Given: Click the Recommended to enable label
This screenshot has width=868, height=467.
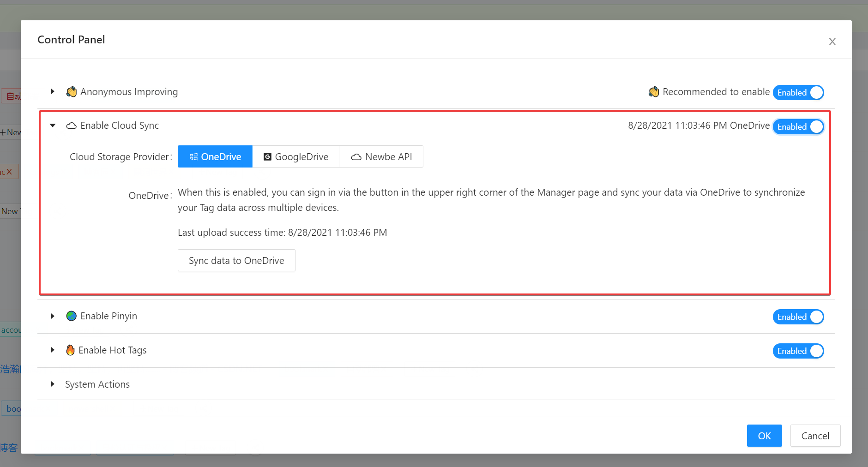Looking at the screenshot, I should pos(716,92).
